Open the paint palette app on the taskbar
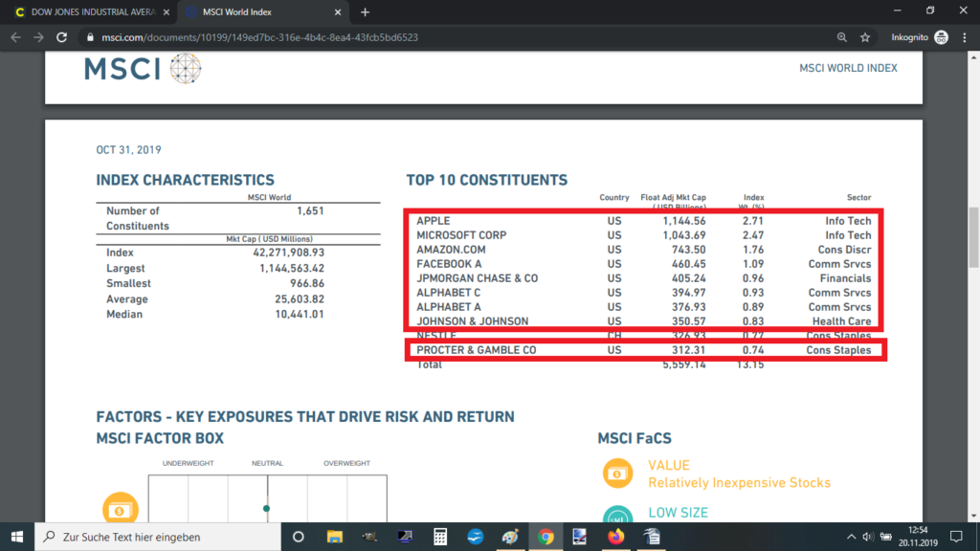 510,537
